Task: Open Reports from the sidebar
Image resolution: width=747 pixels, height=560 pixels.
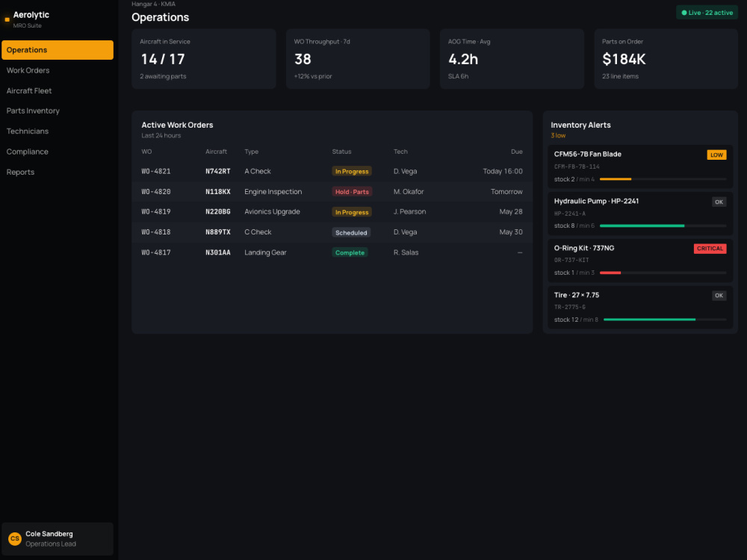Action: (58, 172)
